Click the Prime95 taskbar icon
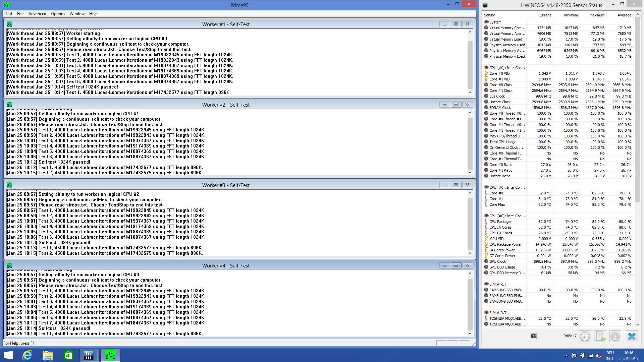This screenshot has height=362, width=644. [x=110, y=355]
